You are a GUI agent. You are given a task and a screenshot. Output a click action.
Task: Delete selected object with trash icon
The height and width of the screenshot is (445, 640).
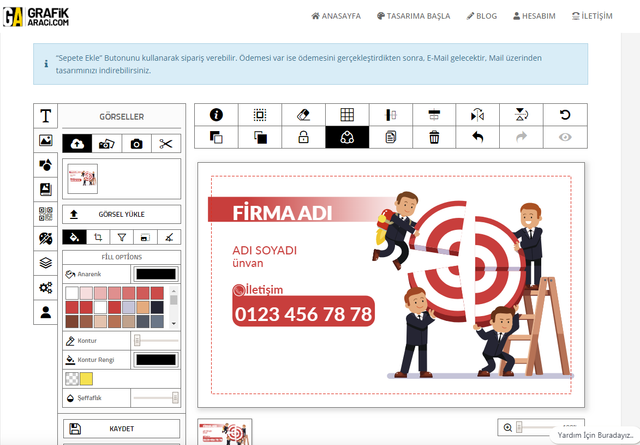click(x=434, y=137)
